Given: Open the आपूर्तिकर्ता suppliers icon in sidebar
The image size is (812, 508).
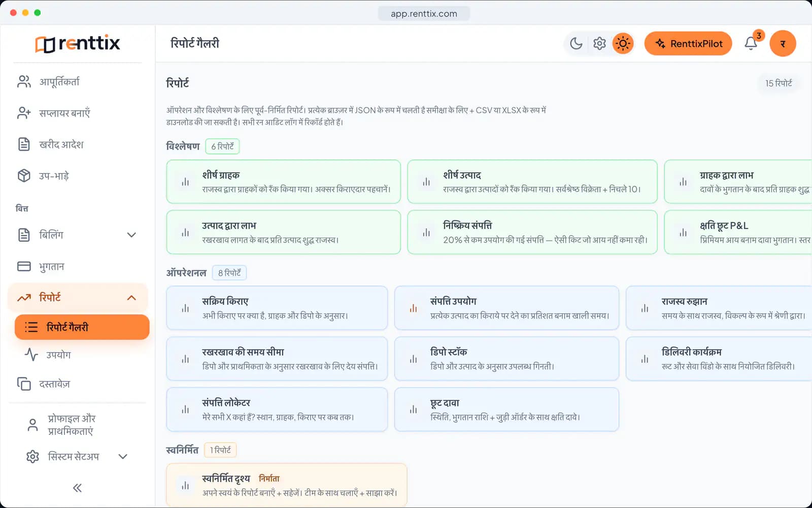Looking at the screenshot, I should [24, 81].
